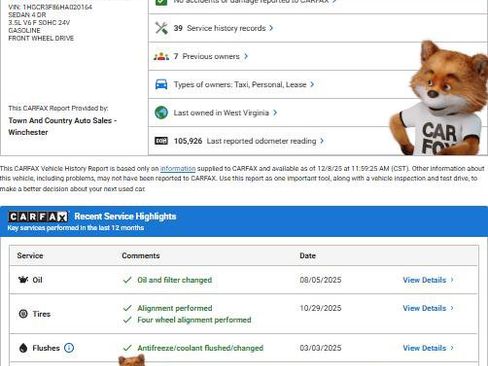Click the Oil date 08/05/2025
Screen dimensions: 488x366
click(320, 280)
